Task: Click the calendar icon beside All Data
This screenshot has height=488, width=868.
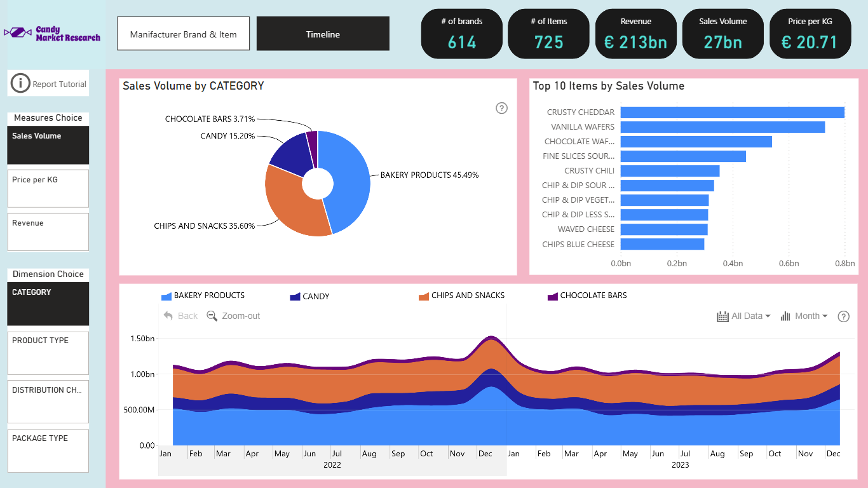Action: 722,316
